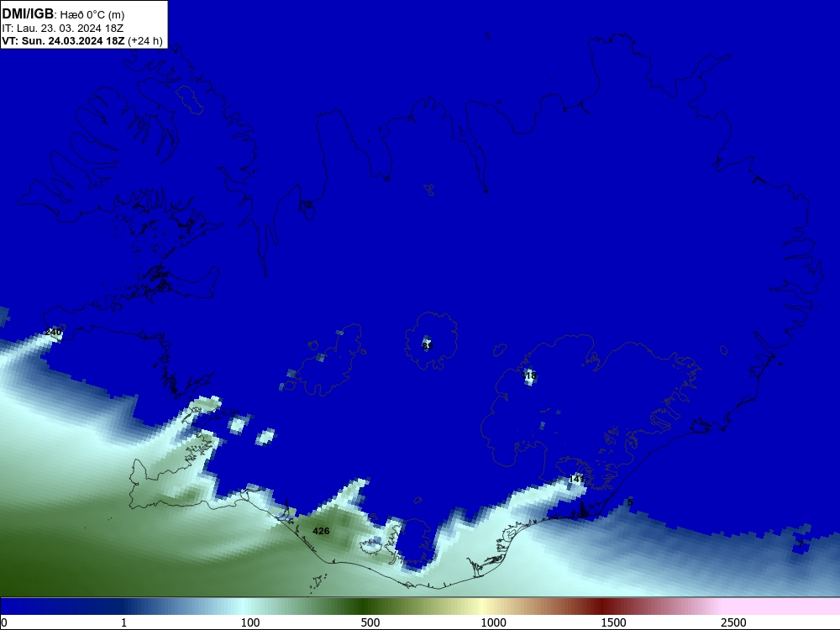This screenshot has height=630, width=840.
Task: Click the legend tick label 100
Action: point(250,622)
